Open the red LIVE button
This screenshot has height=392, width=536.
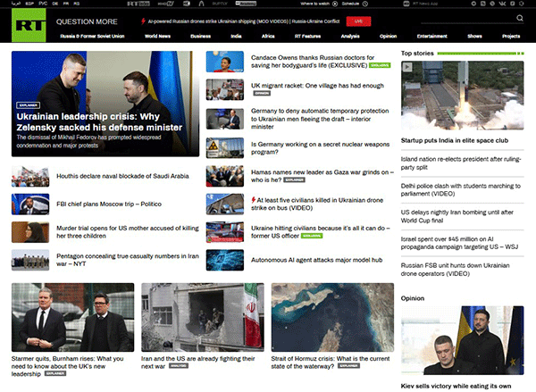(358, 21)
